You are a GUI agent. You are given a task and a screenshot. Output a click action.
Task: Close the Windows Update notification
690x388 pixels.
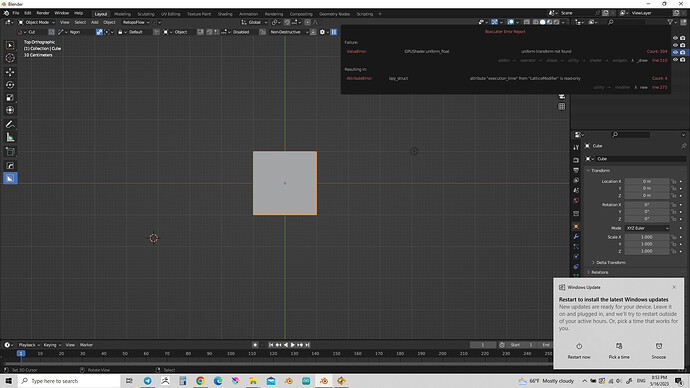click(674, 287)
